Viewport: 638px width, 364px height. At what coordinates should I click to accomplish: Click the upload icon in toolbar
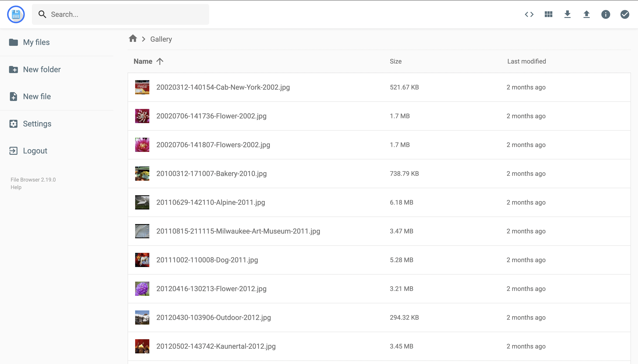(586, 14)
